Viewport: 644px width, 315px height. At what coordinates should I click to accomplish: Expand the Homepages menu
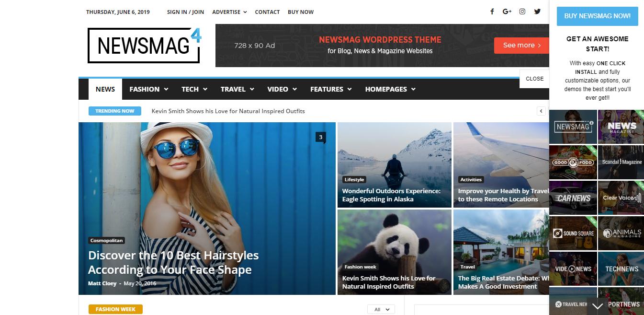(x=390, y=89)
